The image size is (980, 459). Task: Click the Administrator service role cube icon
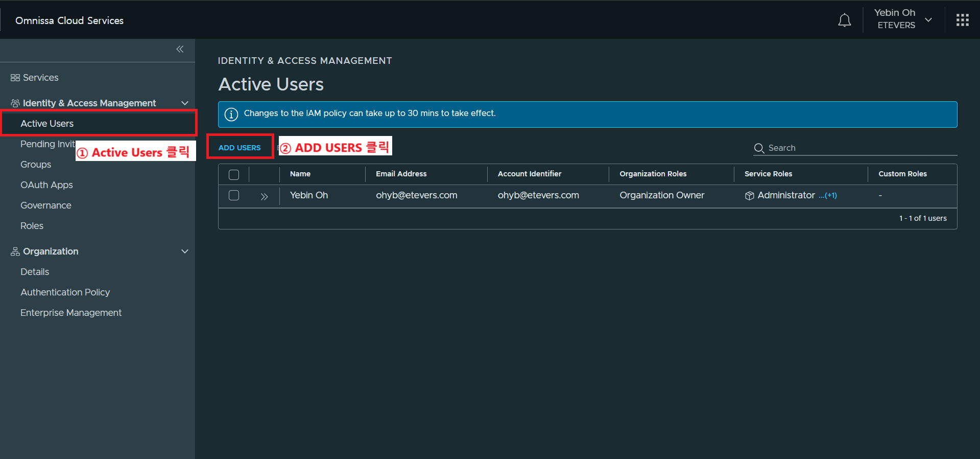click(749, 196)
